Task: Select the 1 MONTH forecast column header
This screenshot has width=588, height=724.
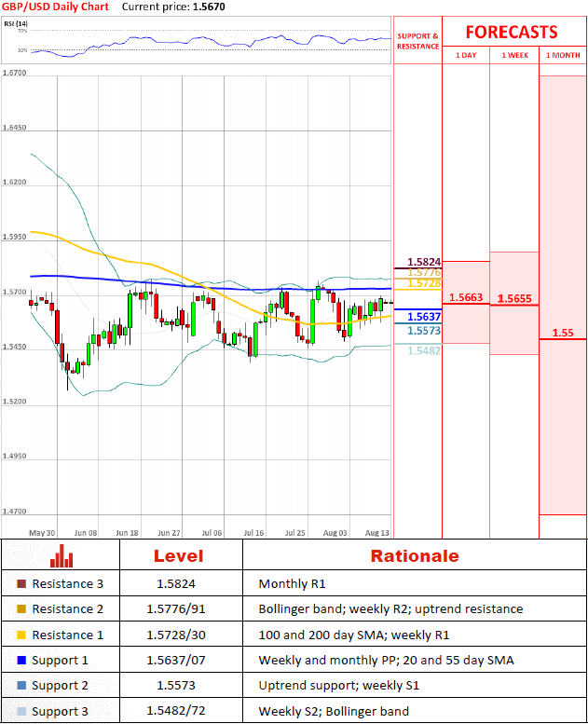Action: [x=563, y=55]
